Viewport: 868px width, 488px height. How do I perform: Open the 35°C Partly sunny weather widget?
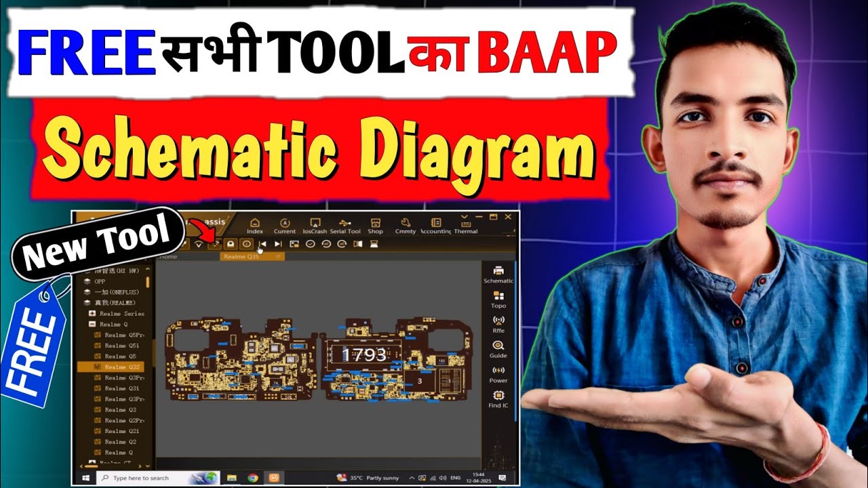tap(368, 478)
